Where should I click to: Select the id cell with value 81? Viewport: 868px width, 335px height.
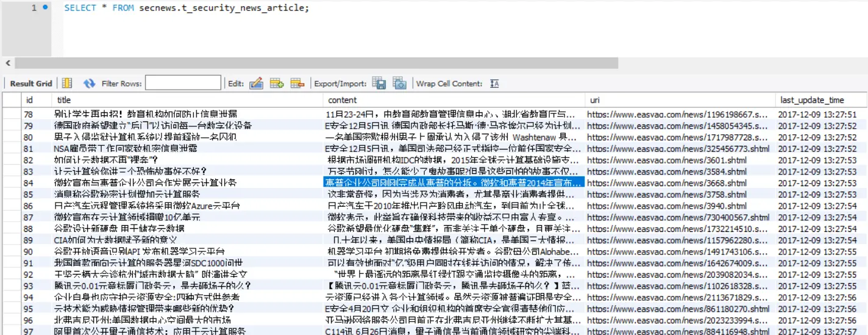pyautogui.click(x=37, y=148)
